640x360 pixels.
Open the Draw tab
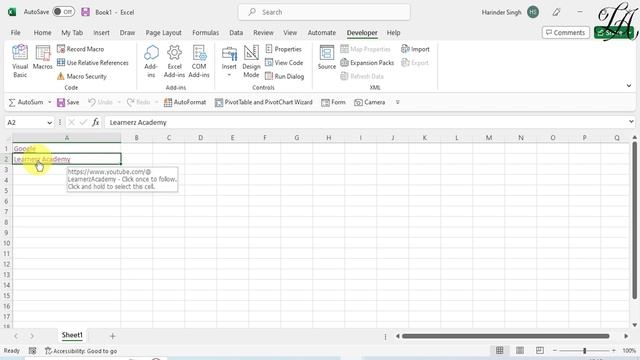127,33
